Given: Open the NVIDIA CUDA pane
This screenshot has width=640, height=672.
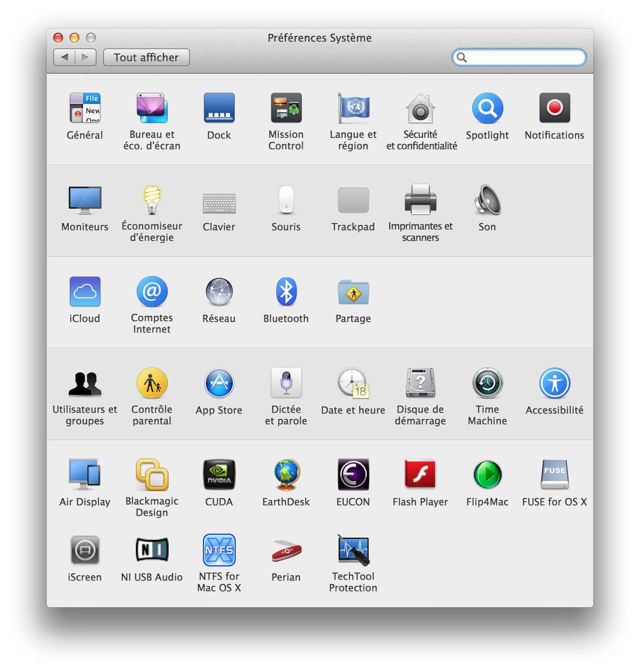Looking at the screenshot, I should click(219, 475).
